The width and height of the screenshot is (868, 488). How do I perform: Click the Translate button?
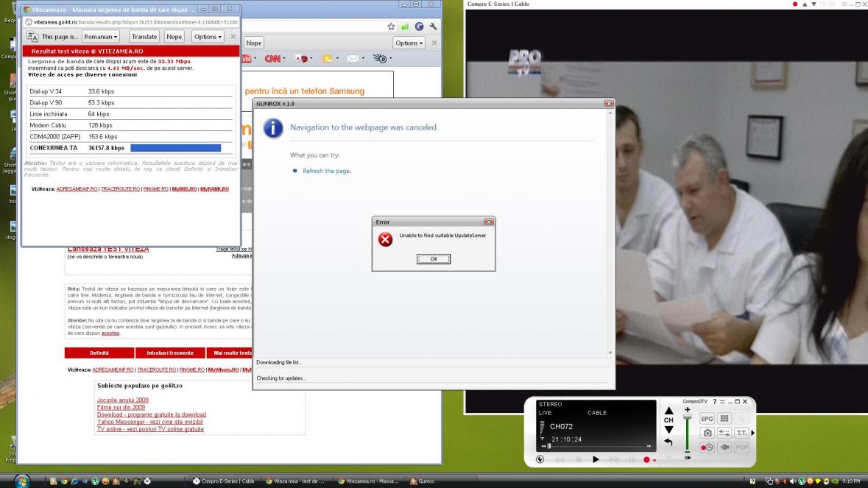click(x=144, y=37)
